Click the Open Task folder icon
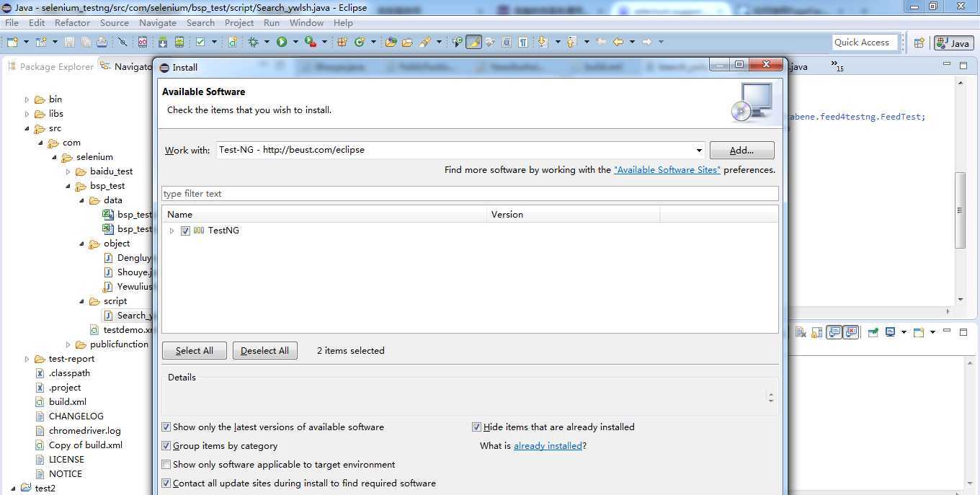The image size is (980, 495). [407, 42]
